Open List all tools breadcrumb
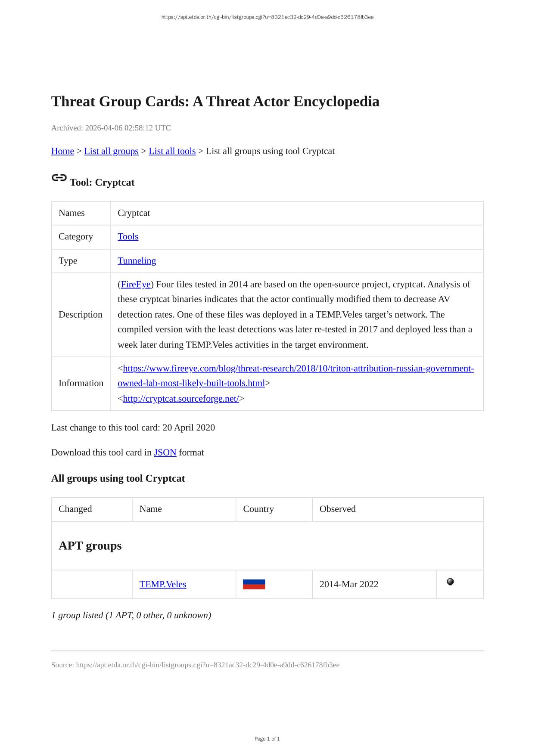The height and width of the screenshot is (756, 535). tap(172, 151)
